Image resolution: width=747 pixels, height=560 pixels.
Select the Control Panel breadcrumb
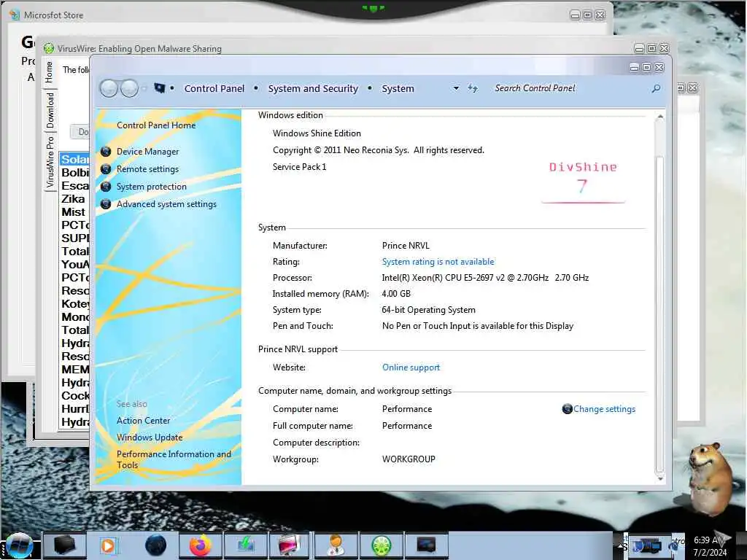(x=214, y=88)
